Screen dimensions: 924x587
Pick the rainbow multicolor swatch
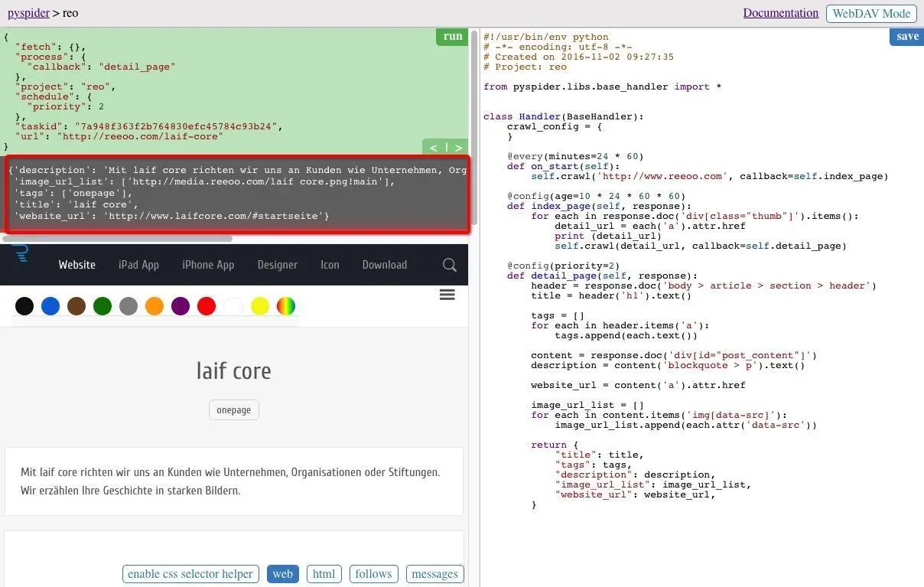pos(286,306)
